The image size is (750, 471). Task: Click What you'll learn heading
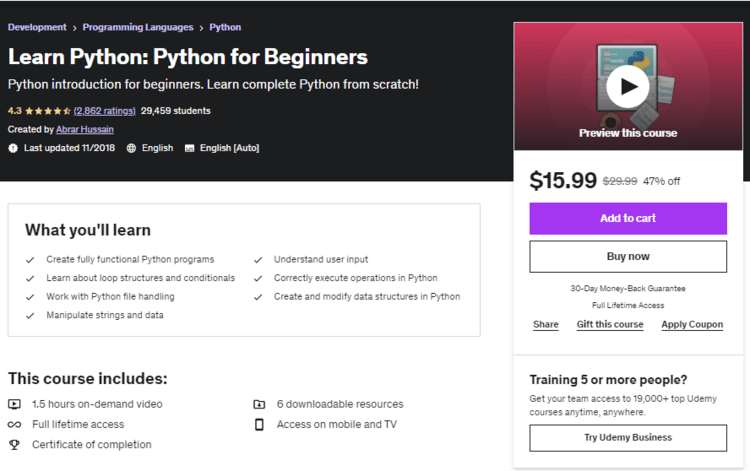[88, 230]
